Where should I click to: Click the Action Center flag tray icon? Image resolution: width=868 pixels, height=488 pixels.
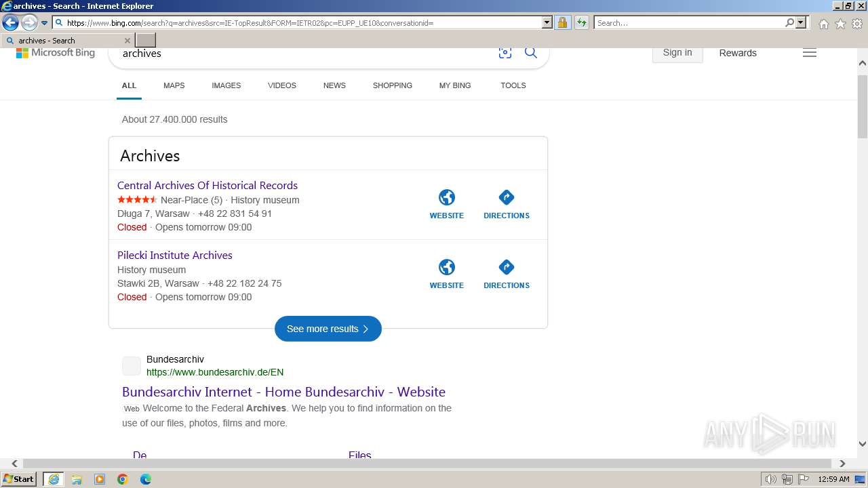[x=804, y=479]
